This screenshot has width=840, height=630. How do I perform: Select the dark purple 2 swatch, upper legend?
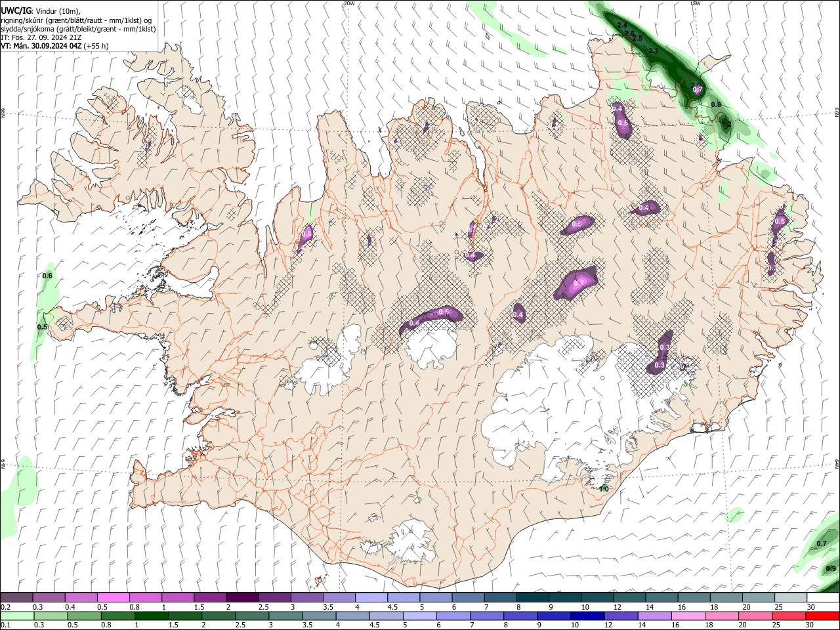241,597
